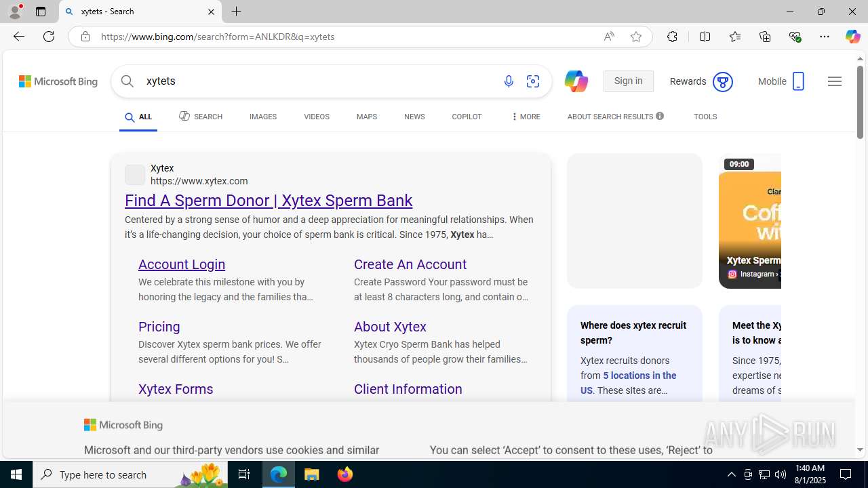Screen dimensions: 868x488
Task: Select the ALL results tab
Action: pyautogui.click(x=138, y=117)
